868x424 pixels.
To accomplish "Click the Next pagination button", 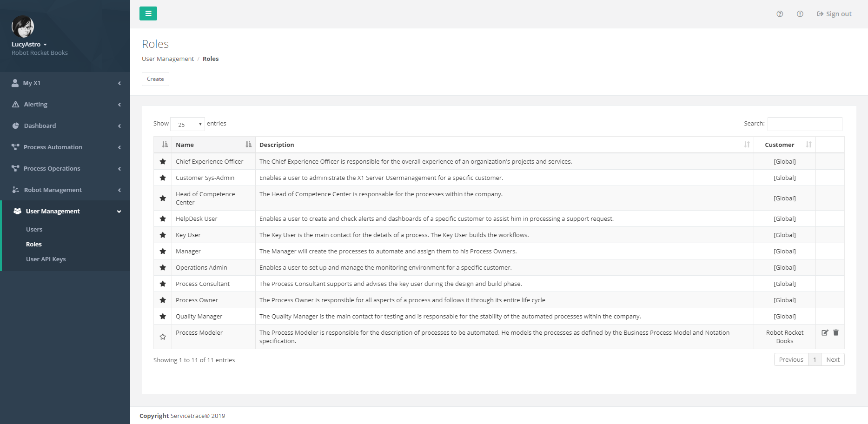I will point(833,359).
